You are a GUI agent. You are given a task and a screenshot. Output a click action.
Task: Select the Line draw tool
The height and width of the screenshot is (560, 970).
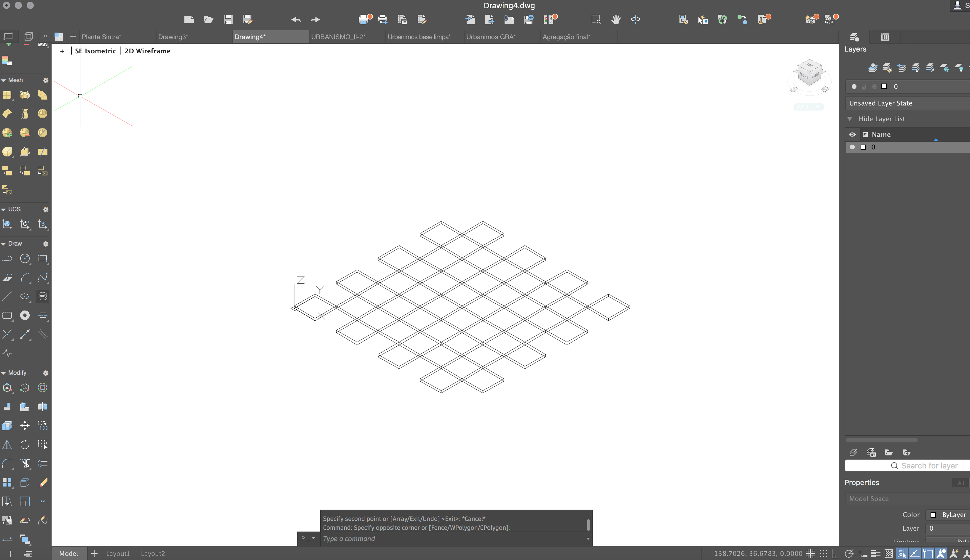(7, 296)
